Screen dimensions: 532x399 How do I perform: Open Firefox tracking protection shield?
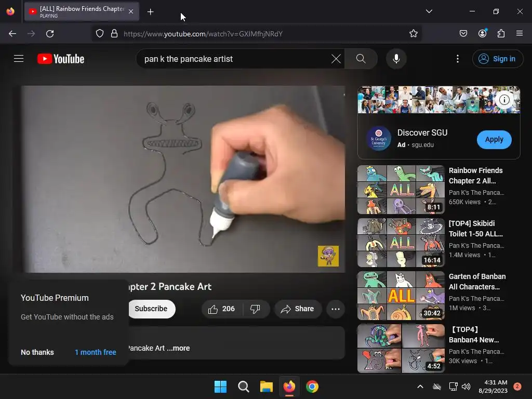click(x=99, y=34)
